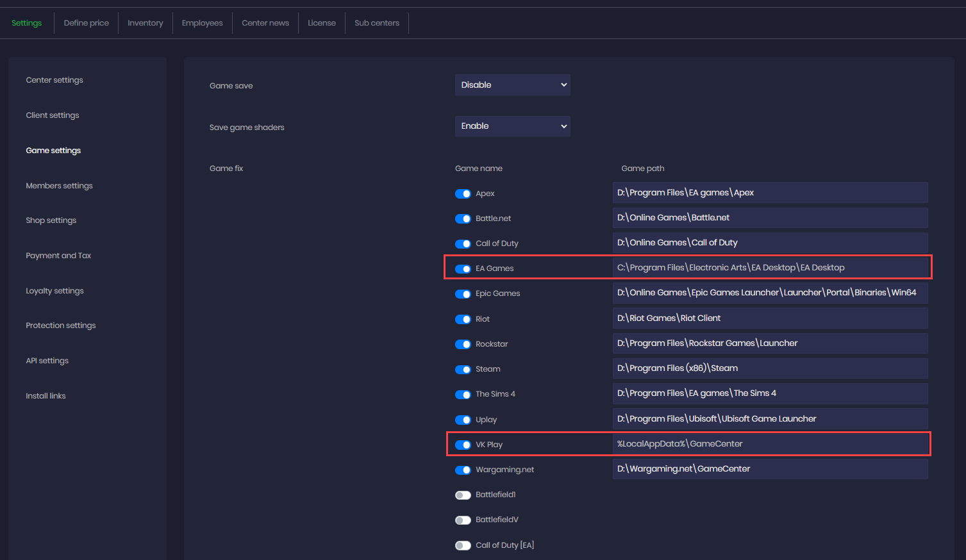Go to the Employees tab

203,23
